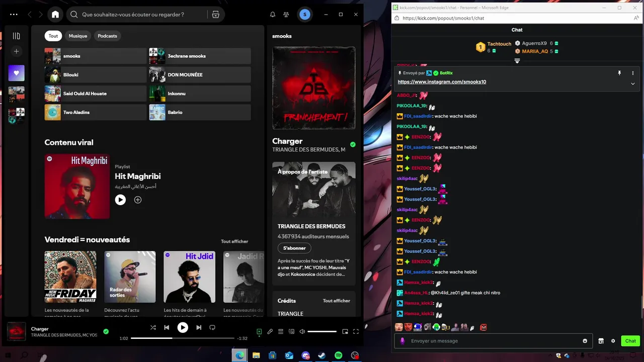Open the emoji picker in chat
Image resolution: width=644 pixels, height=362 pixels.
(x=585, y=341)
